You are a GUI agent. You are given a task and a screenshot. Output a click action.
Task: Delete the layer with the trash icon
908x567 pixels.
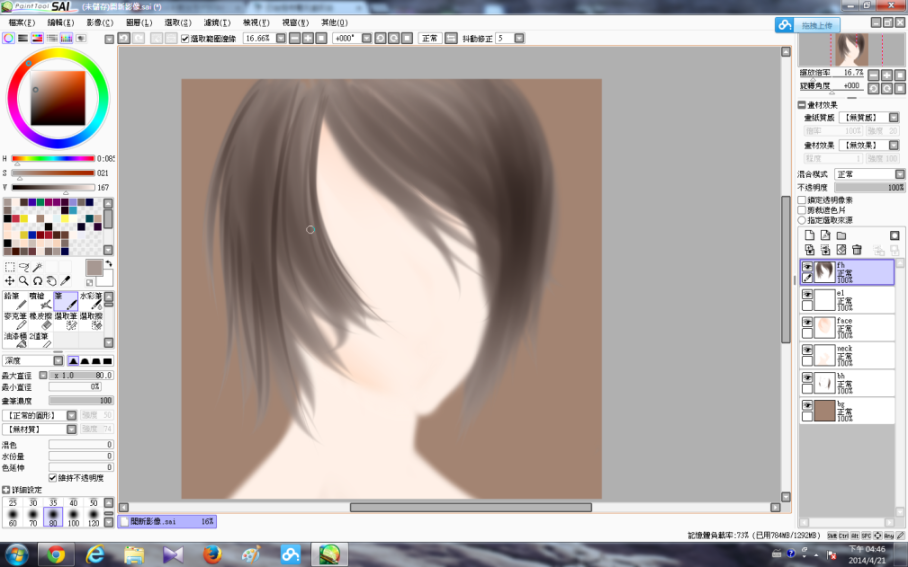tap(857, 250)
